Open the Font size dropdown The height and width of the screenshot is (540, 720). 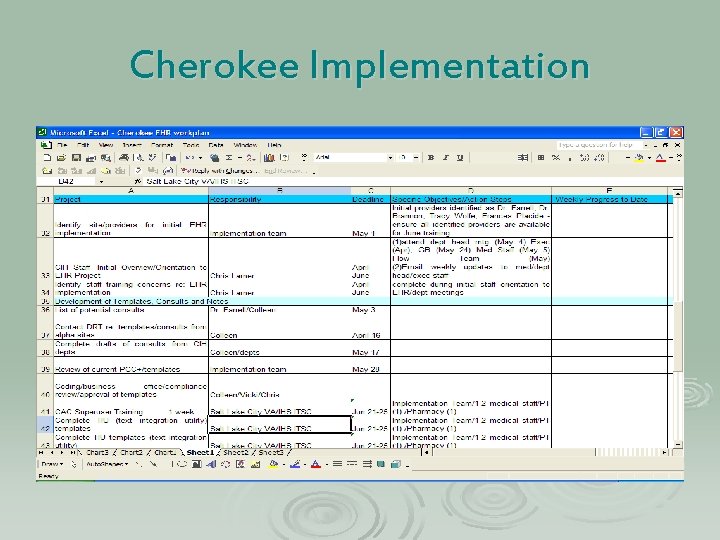[416, 158]
